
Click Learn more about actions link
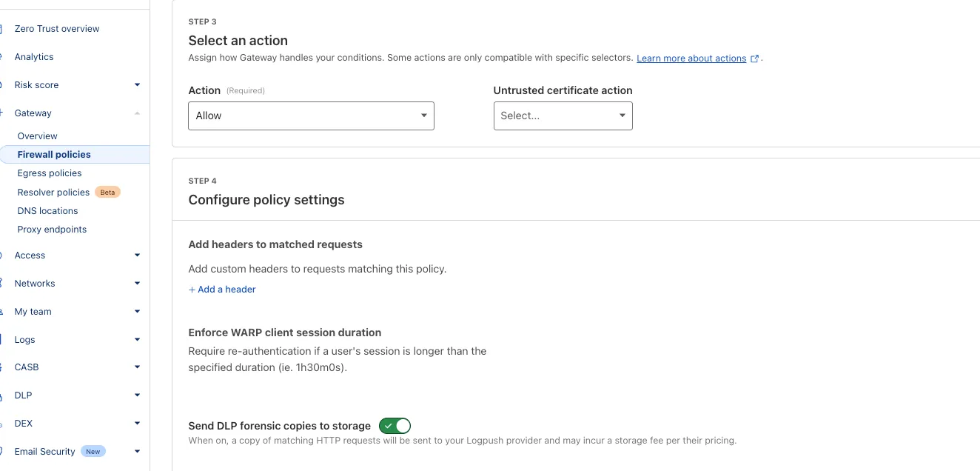tap(691, 59)
